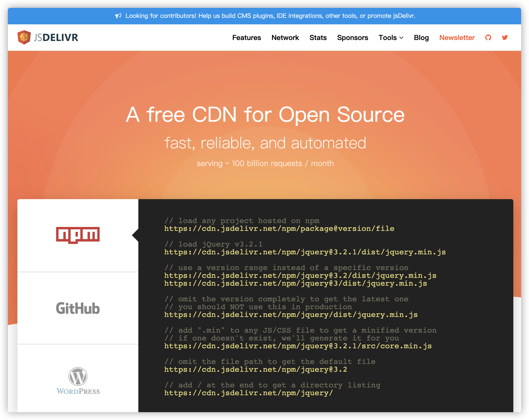Open the Twitter bird icon

coord(505,38)
